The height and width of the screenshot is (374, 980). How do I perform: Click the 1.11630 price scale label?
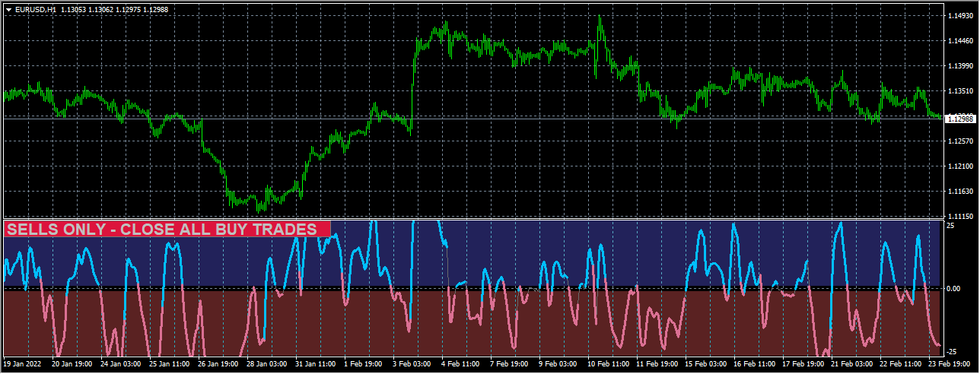tap(959, 191)
